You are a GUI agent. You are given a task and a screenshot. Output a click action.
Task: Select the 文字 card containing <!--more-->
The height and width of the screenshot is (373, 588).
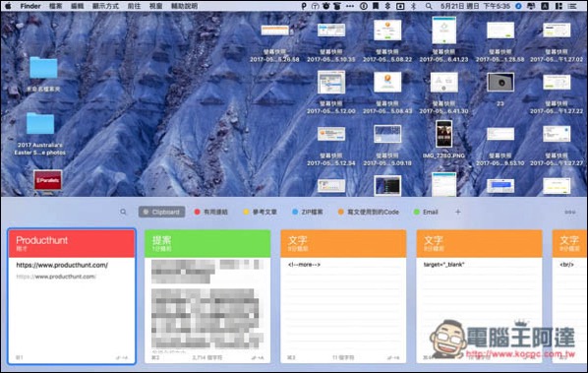coord(343,296)
